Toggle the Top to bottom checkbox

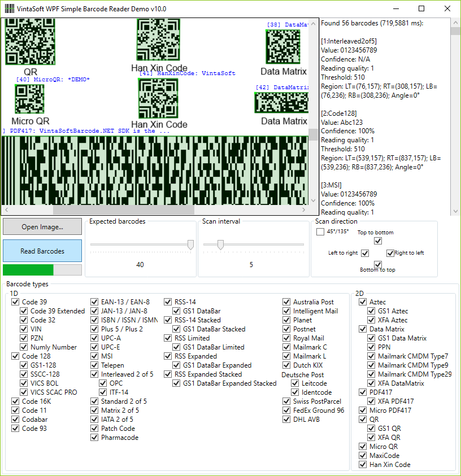click(x=378, y=241)
